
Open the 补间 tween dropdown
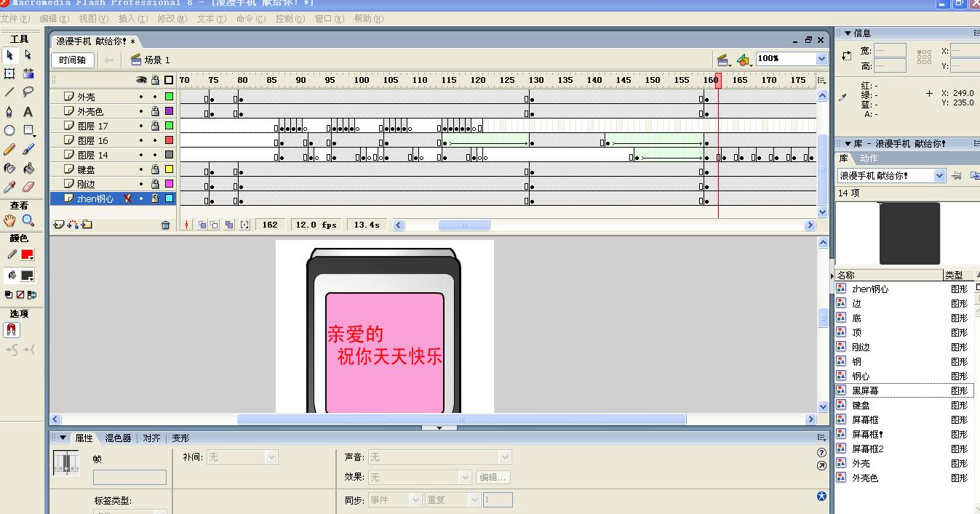(271, 457)
